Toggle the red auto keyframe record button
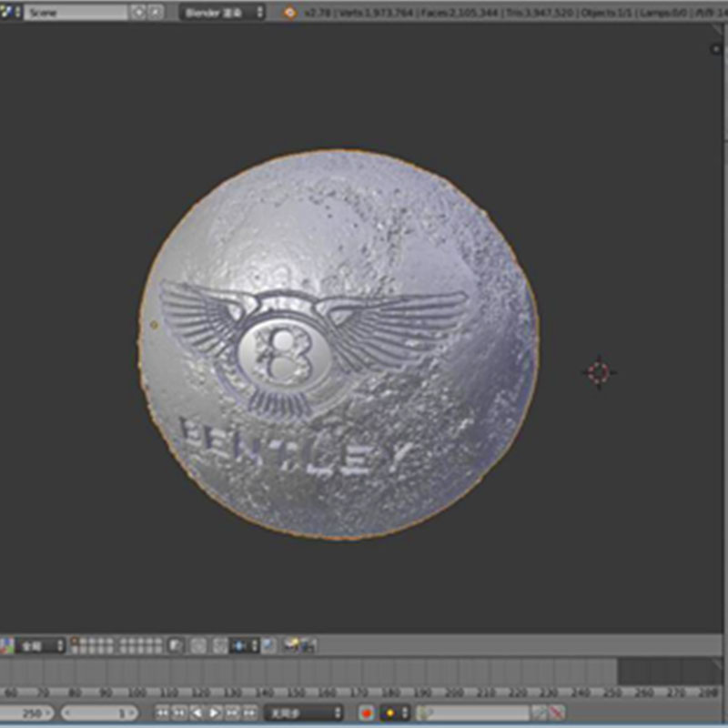This screenshot has width=728, height=728. 367,713
